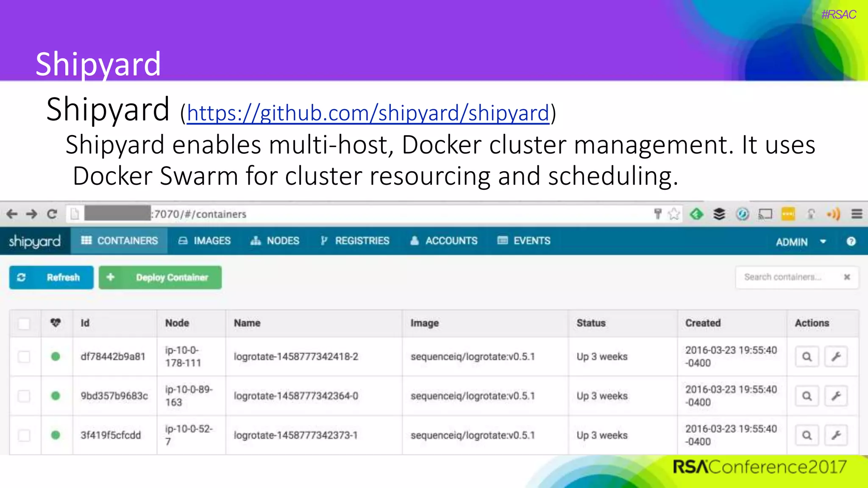Open the Accounts tab
This screenshot has height=488, width=868.
pyautogui.click(x=444, y=241)
